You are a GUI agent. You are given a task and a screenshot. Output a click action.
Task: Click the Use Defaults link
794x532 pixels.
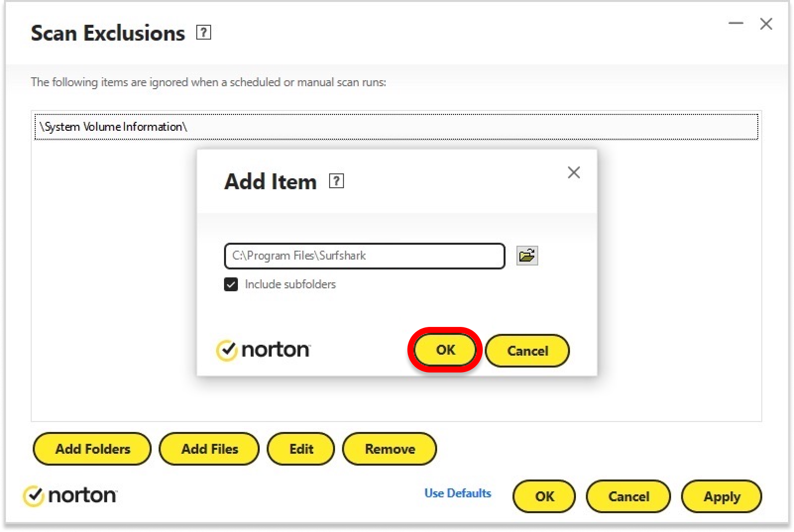tap(457, 493)
